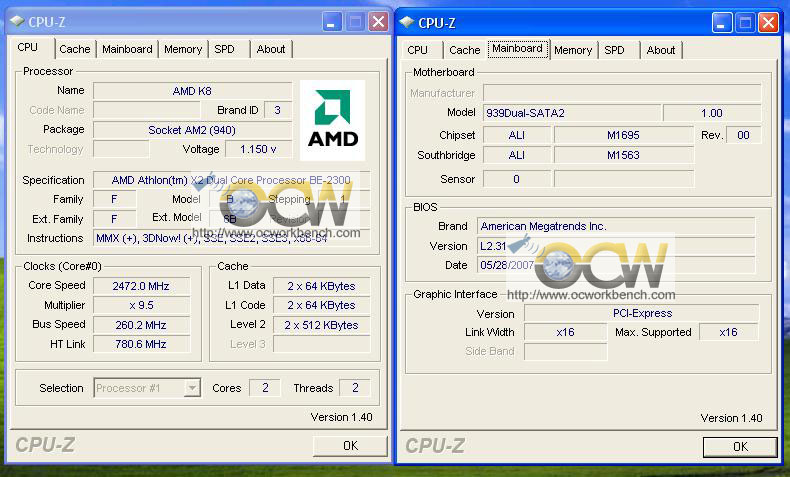The image size is (790, 477).
Task: Click the Sensor value 0 field
Action: [517, 179]
